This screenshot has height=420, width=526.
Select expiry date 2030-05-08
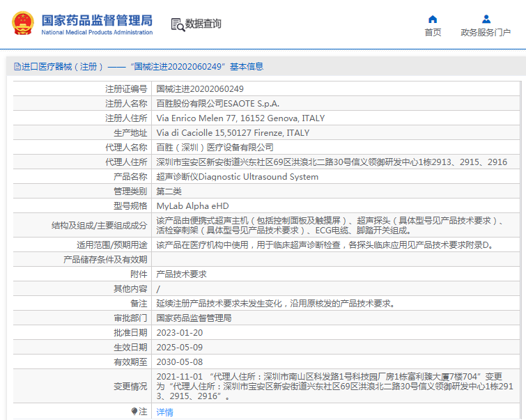180,362
